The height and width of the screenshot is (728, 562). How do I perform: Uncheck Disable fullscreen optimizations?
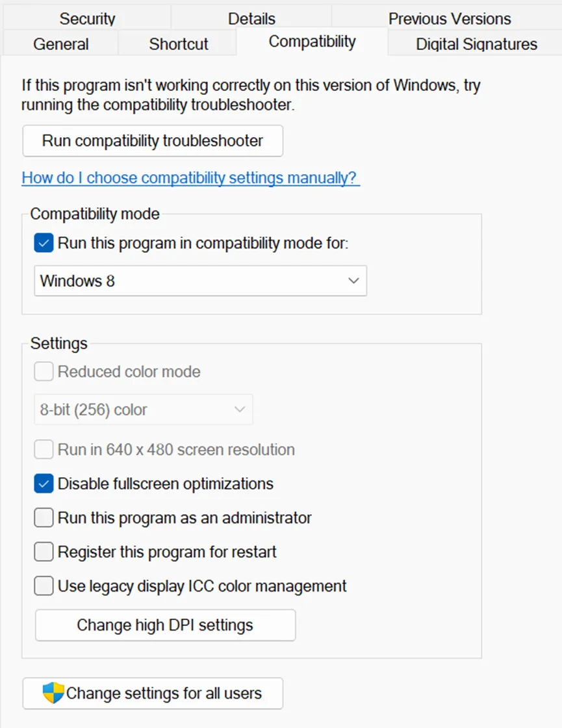point(44,484)
